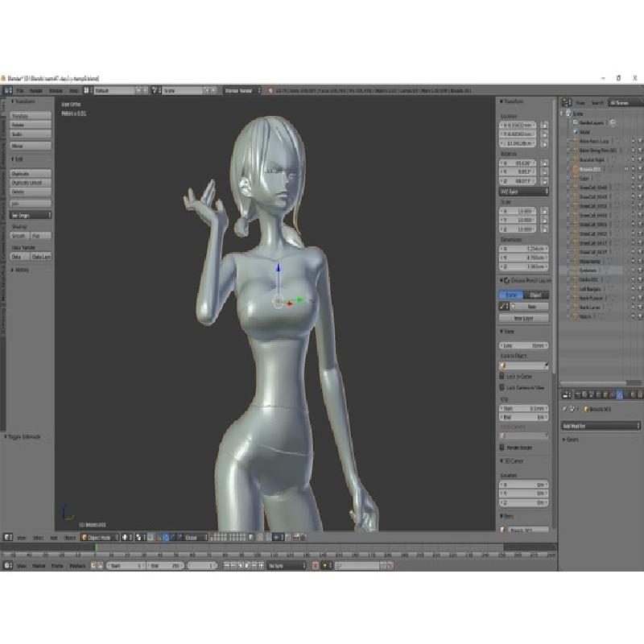Click the End frame field in timeline

point(180,566)
